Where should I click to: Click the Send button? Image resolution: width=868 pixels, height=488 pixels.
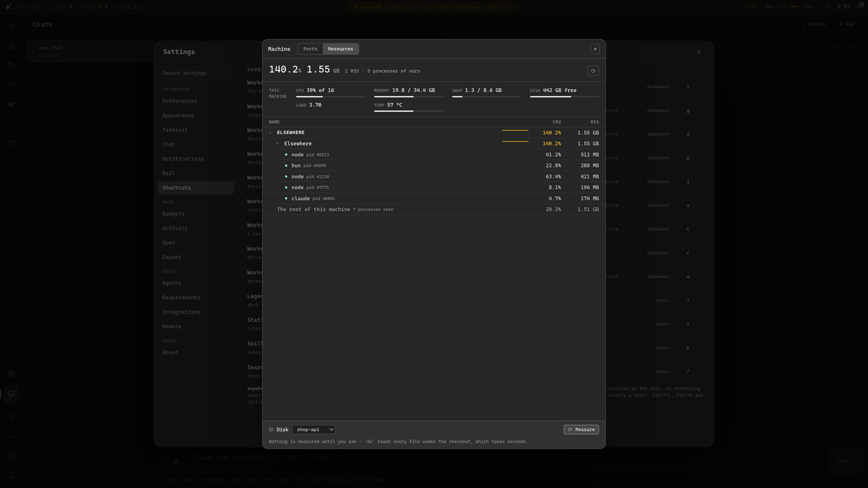point(845,461)
